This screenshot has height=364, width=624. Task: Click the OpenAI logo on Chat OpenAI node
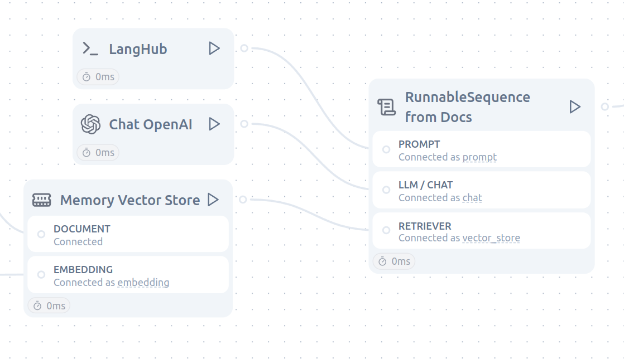click(x=91, y=124)
